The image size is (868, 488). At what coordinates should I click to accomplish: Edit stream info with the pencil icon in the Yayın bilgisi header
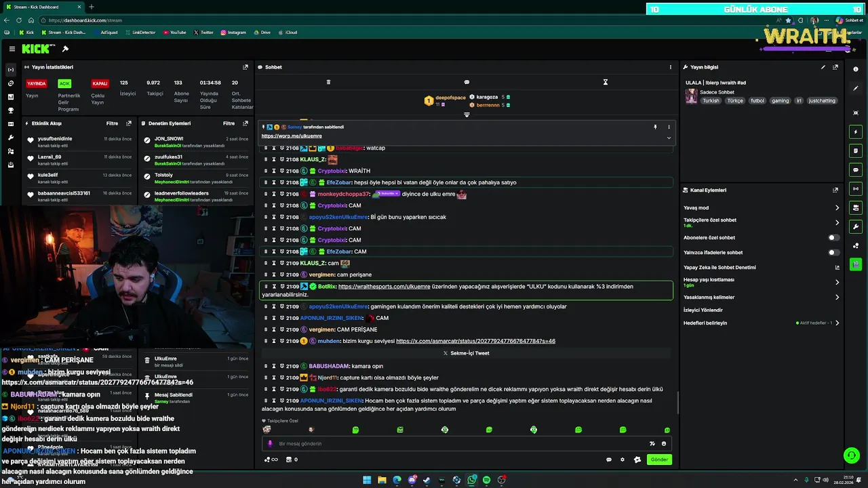[x=823, y=67]
